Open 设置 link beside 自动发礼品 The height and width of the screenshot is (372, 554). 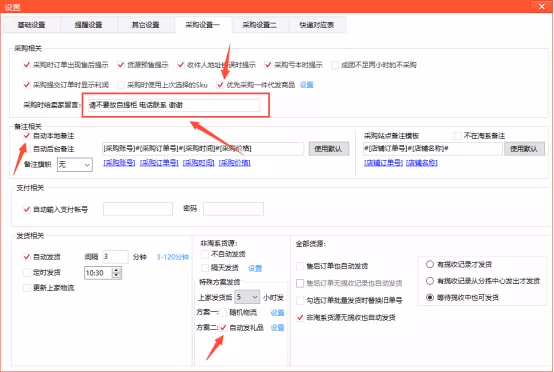[x=277, y=328]
